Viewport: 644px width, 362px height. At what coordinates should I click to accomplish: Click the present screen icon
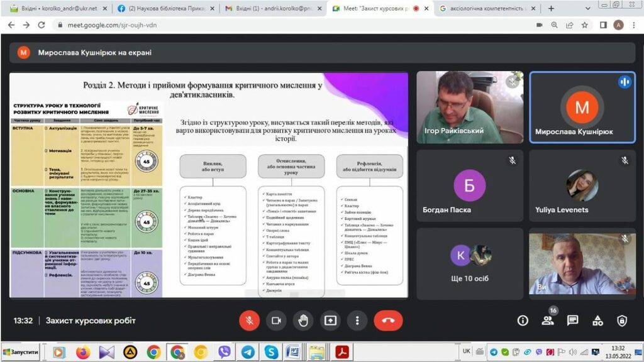[330, 321]
